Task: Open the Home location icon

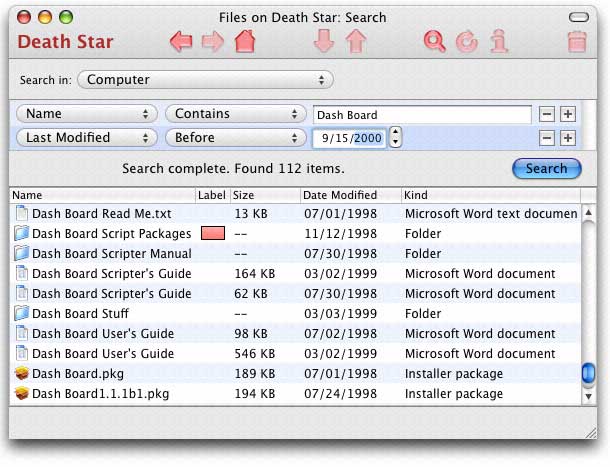Action: pos(245,41)
